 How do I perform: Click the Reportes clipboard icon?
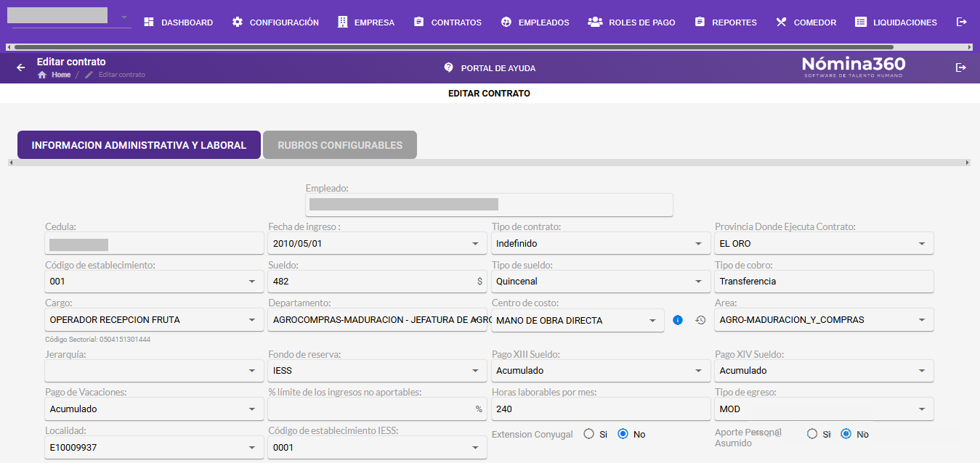700,22
